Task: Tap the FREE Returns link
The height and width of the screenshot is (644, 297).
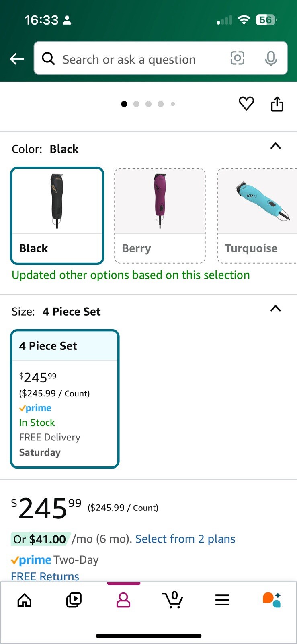Action: 45,576
